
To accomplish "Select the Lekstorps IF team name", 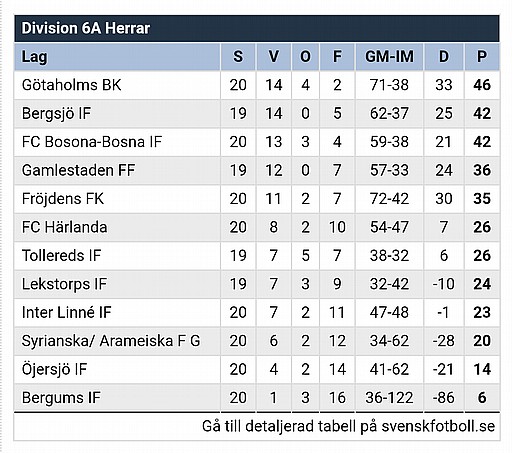I will click(64, 284).
